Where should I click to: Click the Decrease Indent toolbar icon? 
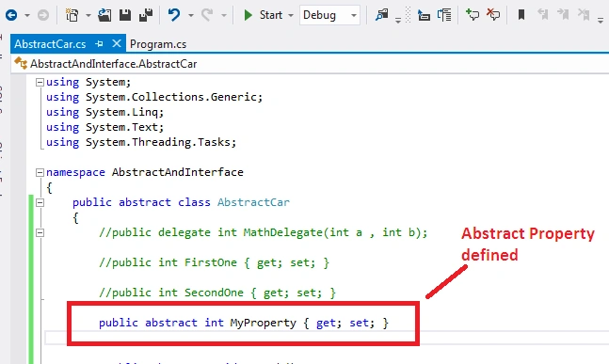pyautogui.click(x=424, y=15)
